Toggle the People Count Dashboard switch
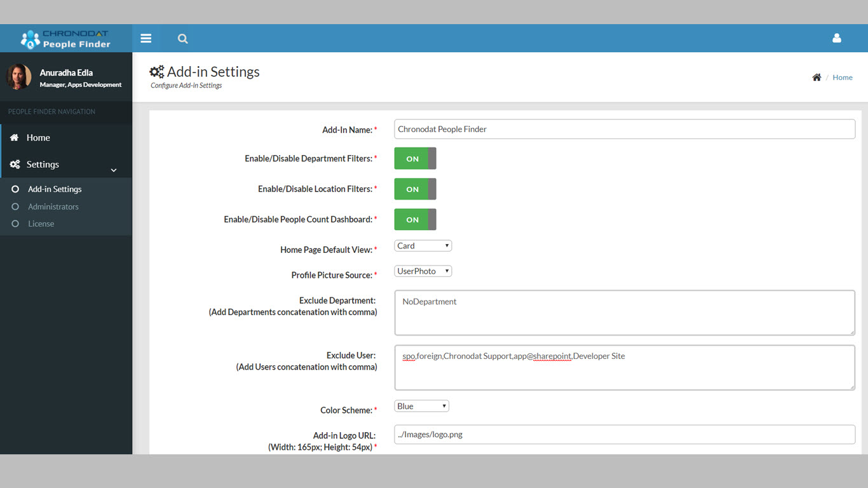This screenshot has width=868, height=488. click(415, 220)
